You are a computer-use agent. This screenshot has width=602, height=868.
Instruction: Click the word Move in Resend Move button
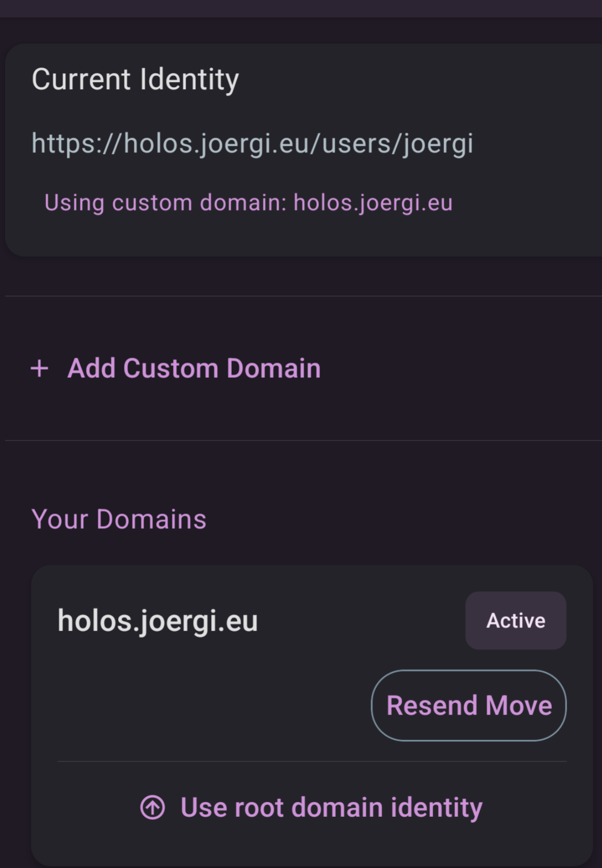point(519,705)
